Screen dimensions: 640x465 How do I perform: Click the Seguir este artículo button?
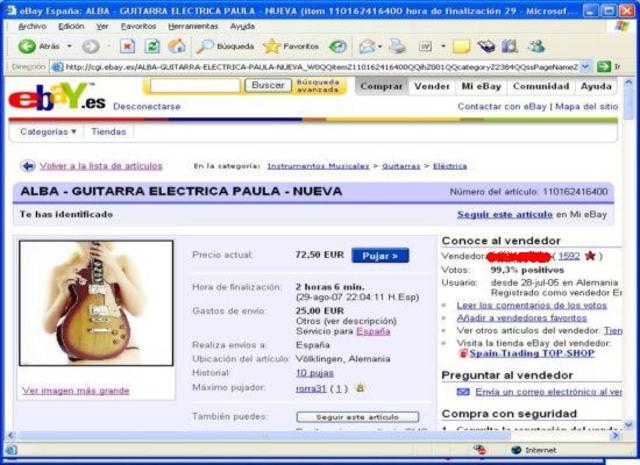[358, 417]
